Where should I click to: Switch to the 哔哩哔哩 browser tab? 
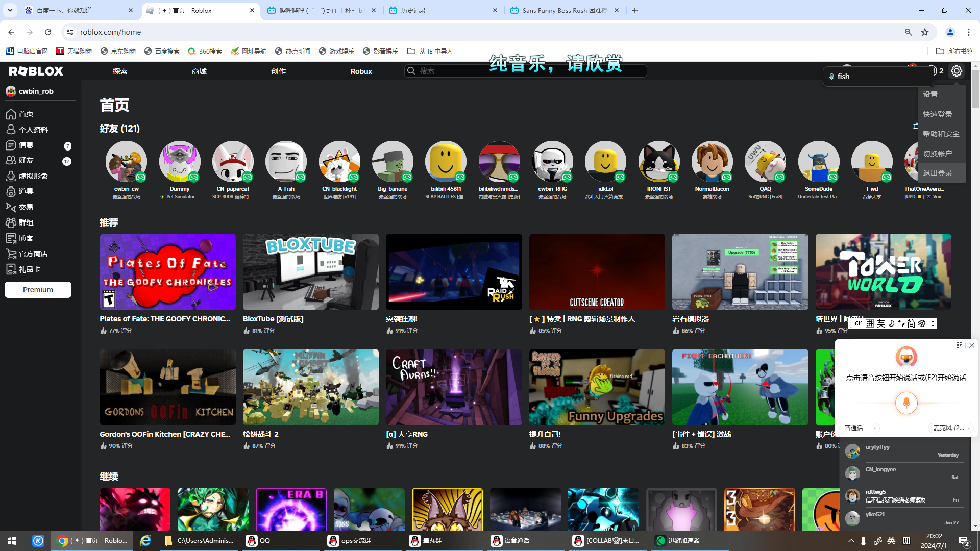point(321,10)
